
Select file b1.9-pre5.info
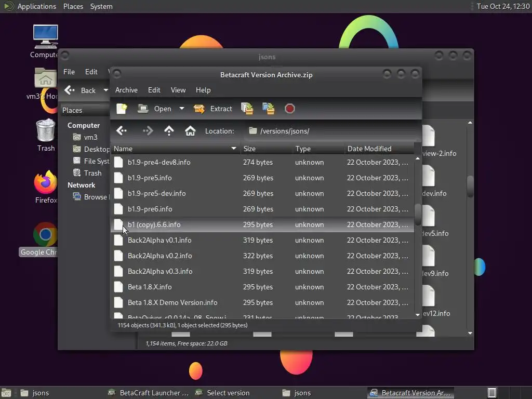[262, 178]
